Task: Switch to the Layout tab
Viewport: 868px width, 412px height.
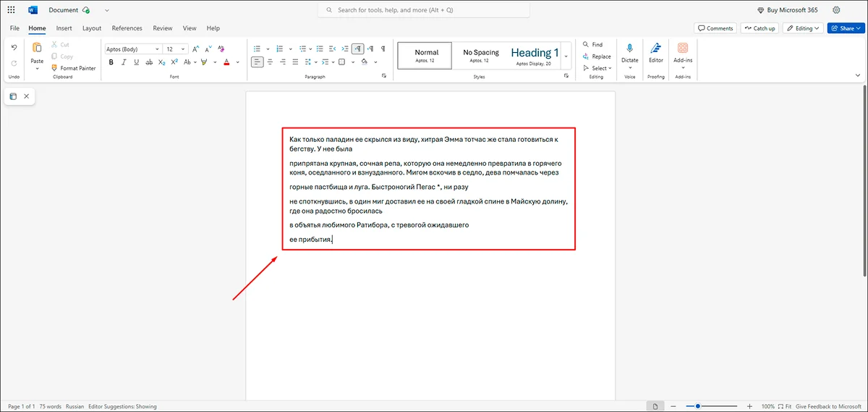Action: pos(92,28)
